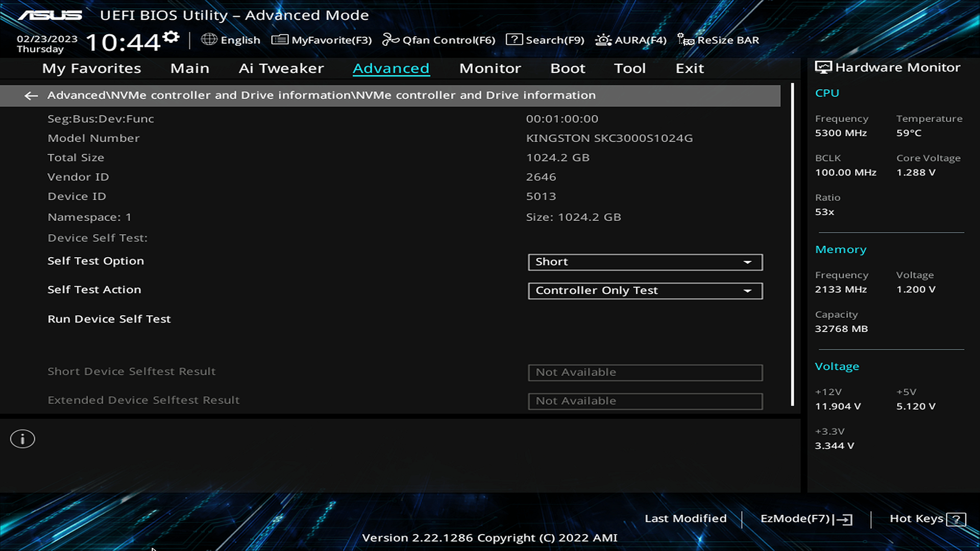
Task: Open Last Modified log
Action: pos(685,518)
